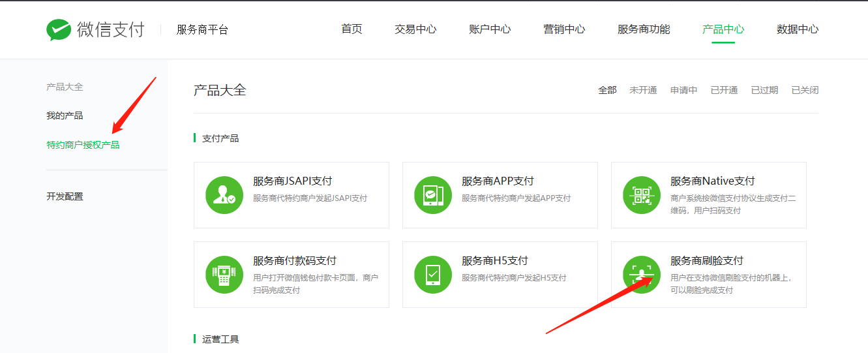The height and width of the screenshot is (353, 868).
Task: Click the 支付产品 section heading
Action: click(x=220, y=138)
